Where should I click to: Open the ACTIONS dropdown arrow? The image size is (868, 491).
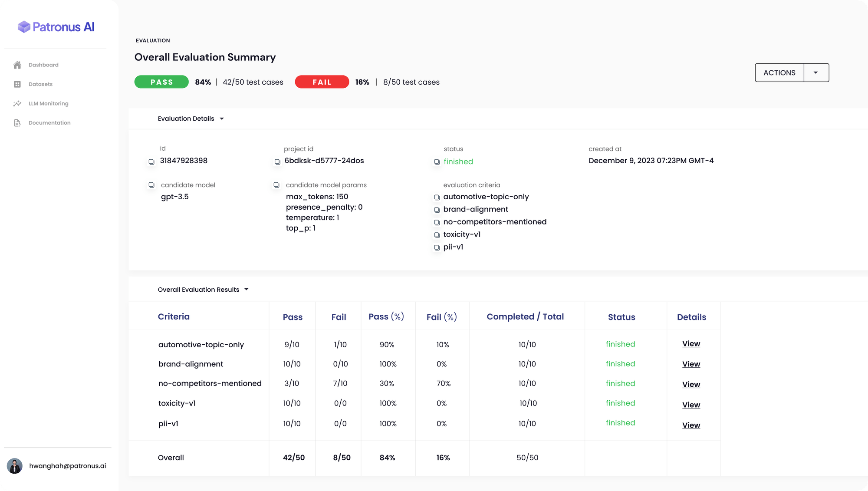click(816, 72)
